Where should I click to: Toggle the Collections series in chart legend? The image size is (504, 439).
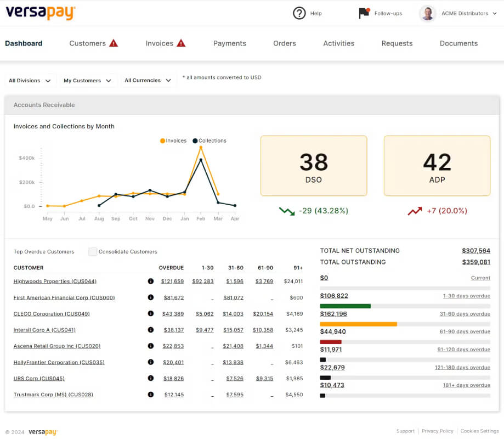209,140
